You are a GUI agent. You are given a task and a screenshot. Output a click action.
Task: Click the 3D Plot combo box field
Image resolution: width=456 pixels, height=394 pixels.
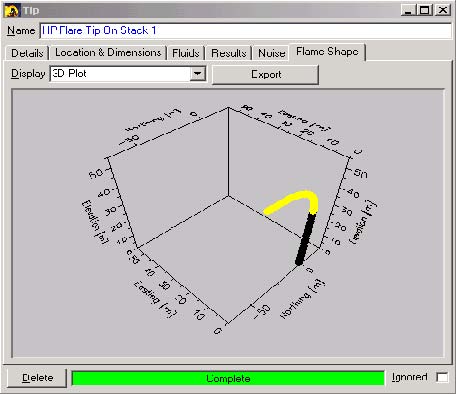[x=128, y=73]
